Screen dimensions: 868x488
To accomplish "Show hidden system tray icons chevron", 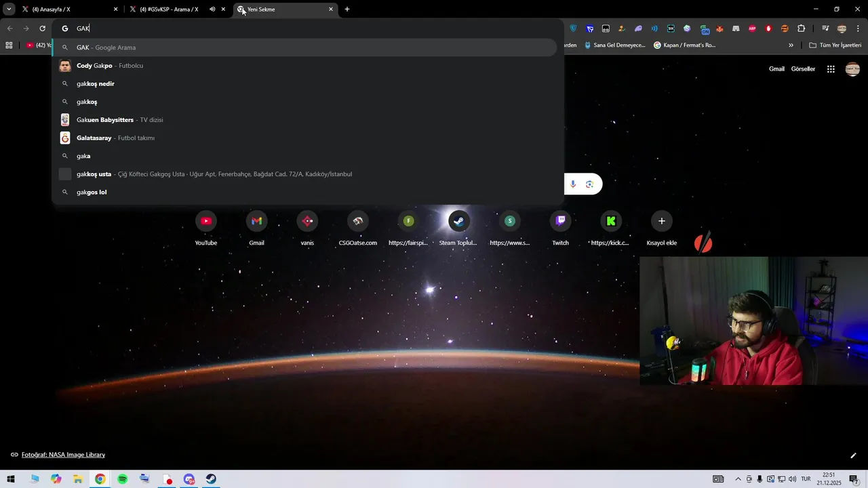I will click(738, 479).
